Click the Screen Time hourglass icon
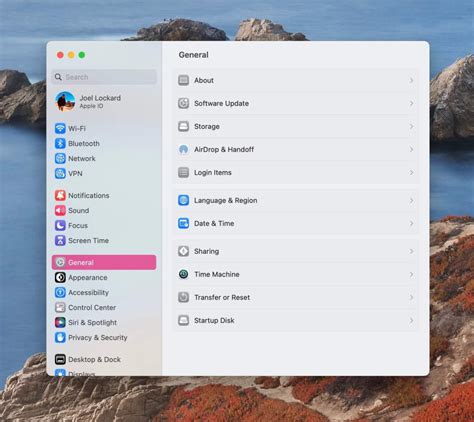 pos(60,240)
